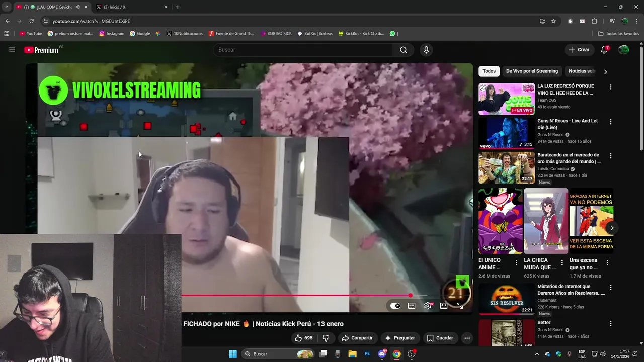The height and width of the screenshot is (362, 644).
Task: Open more actions ellipsis below the video
Action: click(467, 338)
